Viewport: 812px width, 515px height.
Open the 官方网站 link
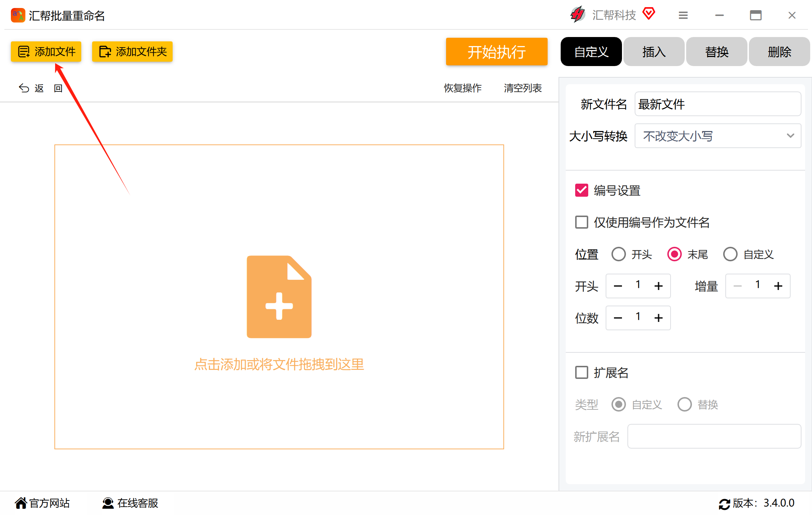click(x=42, y=503)
